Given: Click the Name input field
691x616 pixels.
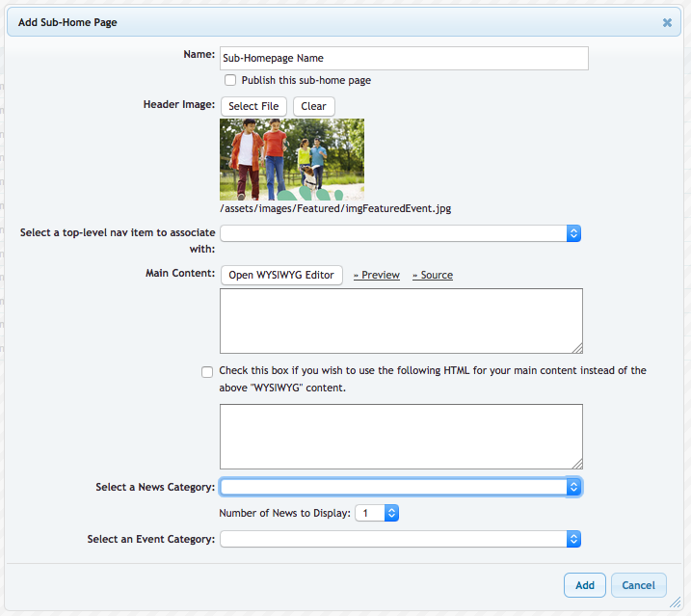Looking at the screenshot, I should (x=404, y=59).
